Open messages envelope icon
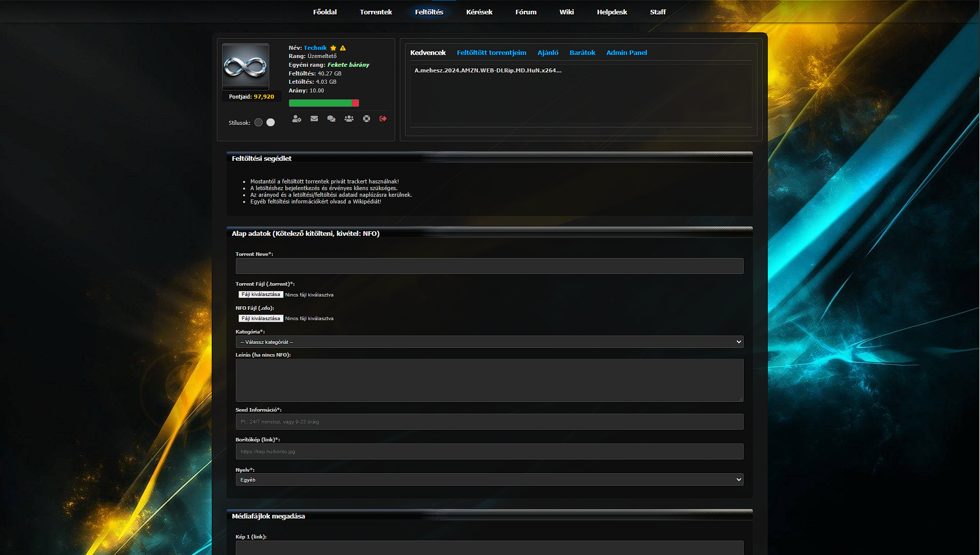This screenshot has width=980, height=555. pyautogui.click(x=314, y=119)
